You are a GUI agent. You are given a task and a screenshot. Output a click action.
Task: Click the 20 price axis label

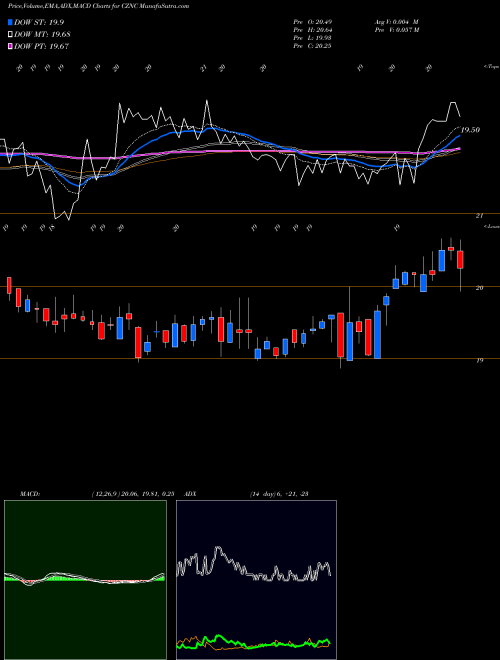click(x=479, y=288)
